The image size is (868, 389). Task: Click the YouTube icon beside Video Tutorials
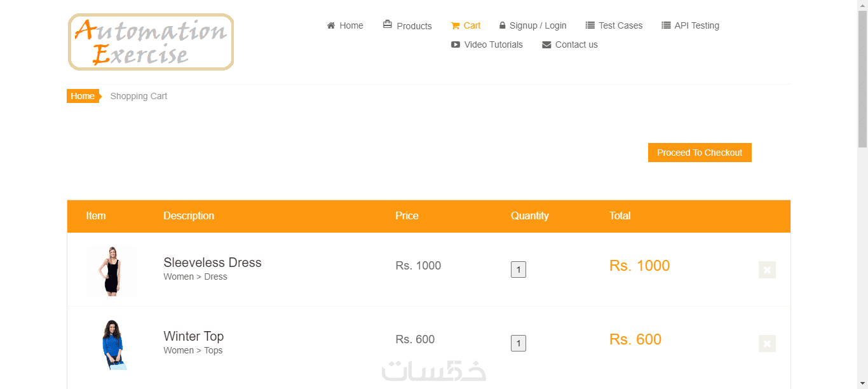pos(456,45)
